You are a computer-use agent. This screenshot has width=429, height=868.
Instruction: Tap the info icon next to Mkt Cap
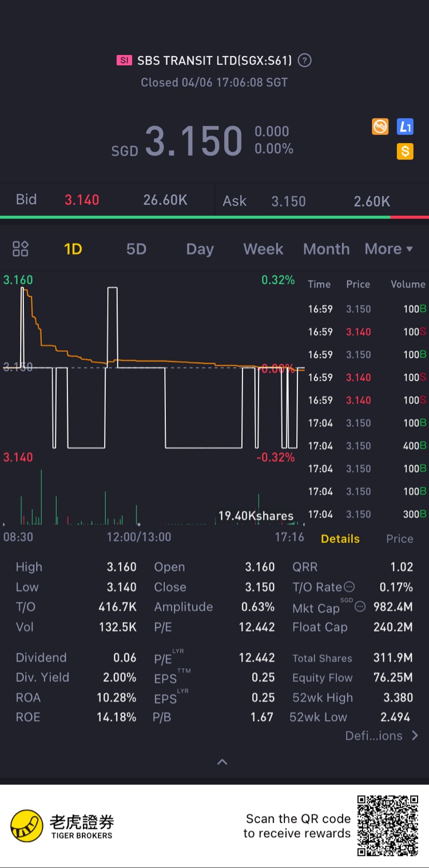(x=360, y=607)
